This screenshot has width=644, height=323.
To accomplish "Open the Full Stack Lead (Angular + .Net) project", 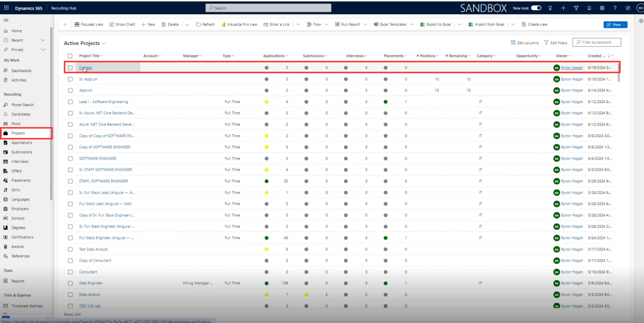I will 105,204.
